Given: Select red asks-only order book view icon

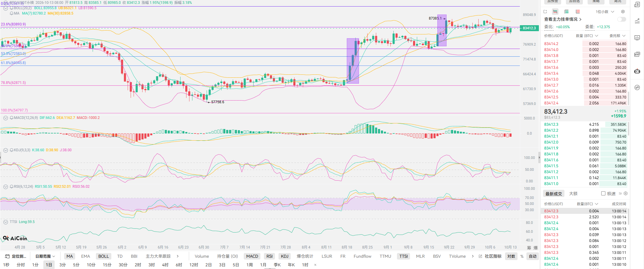Looking at the screenshot, I should point(578,12).
